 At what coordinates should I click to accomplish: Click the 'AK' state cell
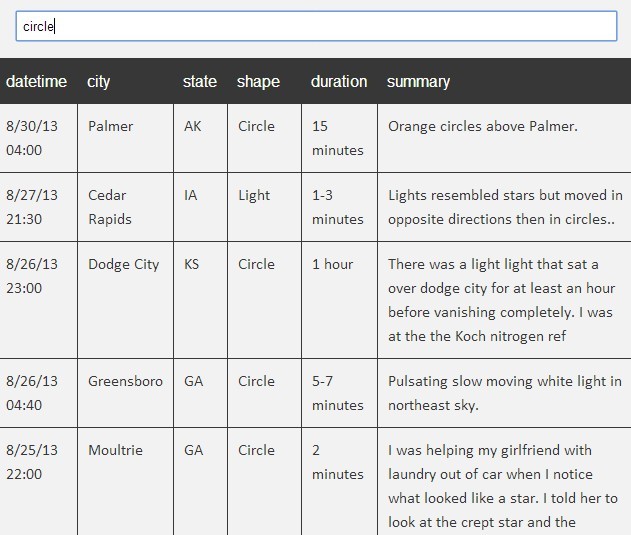coord(193,127)
